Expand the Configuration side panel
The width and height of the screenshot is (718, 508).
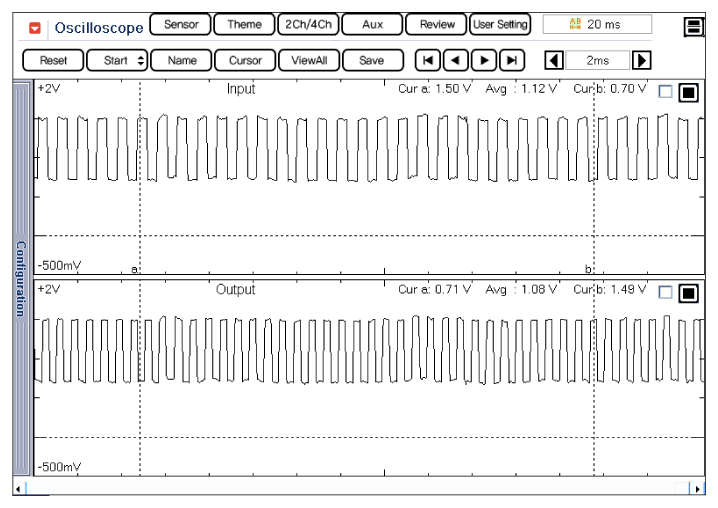click(x=22, y=279)
